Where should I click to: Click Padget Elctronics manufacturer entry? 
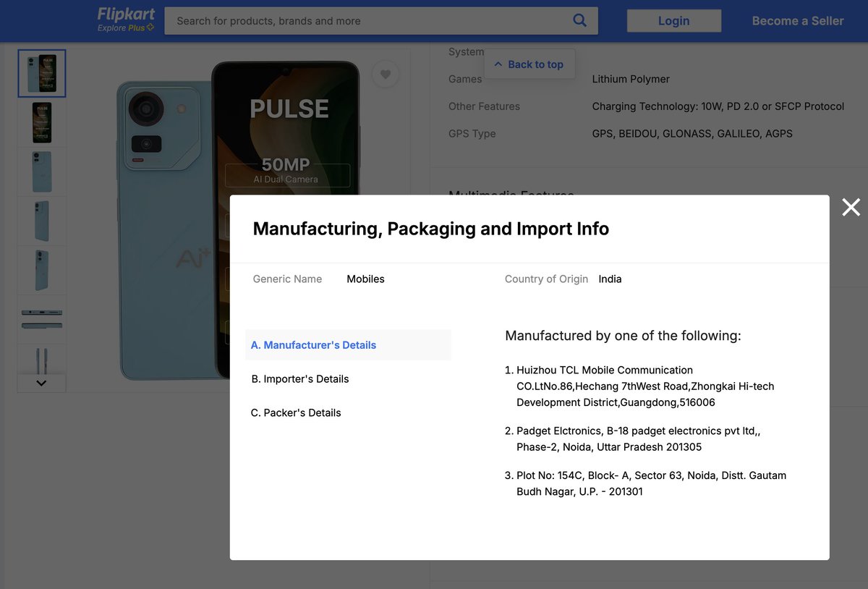click(638, 439)
